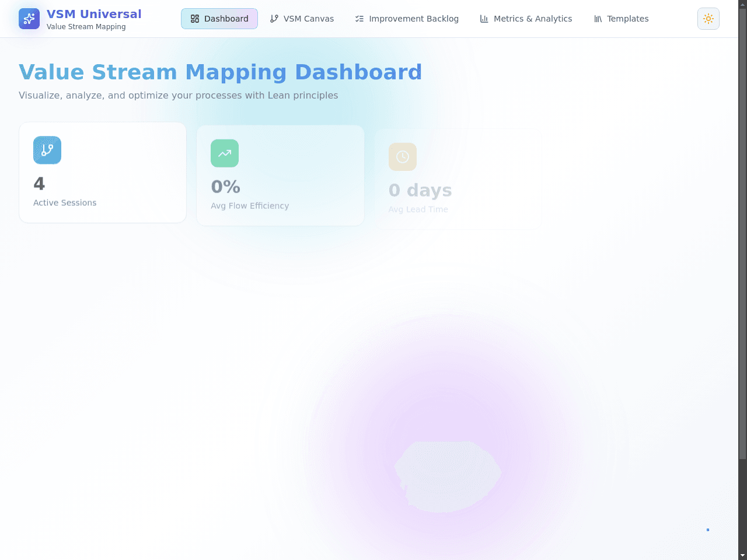Click the 'Visualize, analyze, and optimize' subtitle
Image resolution: width=747 pixels, height=560 pixels.
tap(179, 95)
